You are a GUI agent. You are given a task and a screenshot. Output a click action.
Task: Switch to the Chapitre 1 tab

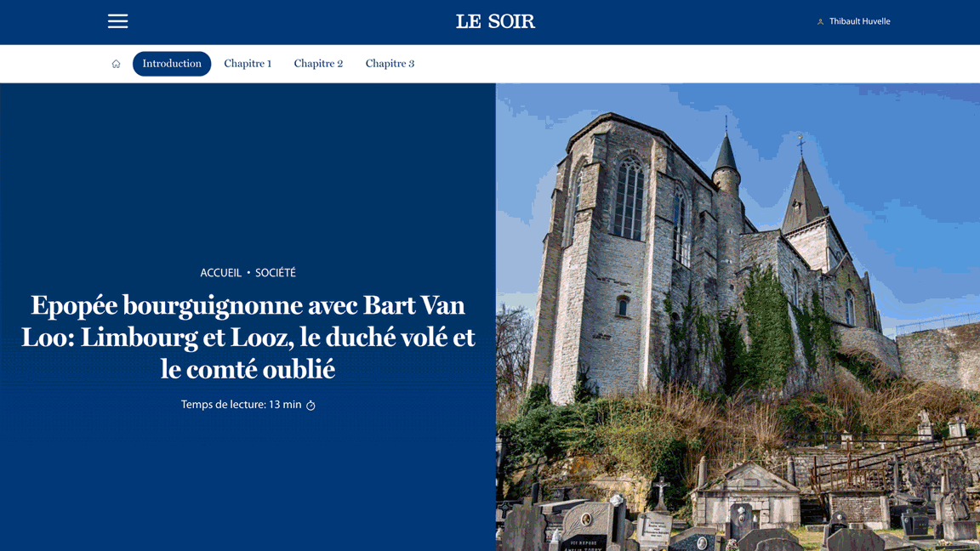[248, 63]
